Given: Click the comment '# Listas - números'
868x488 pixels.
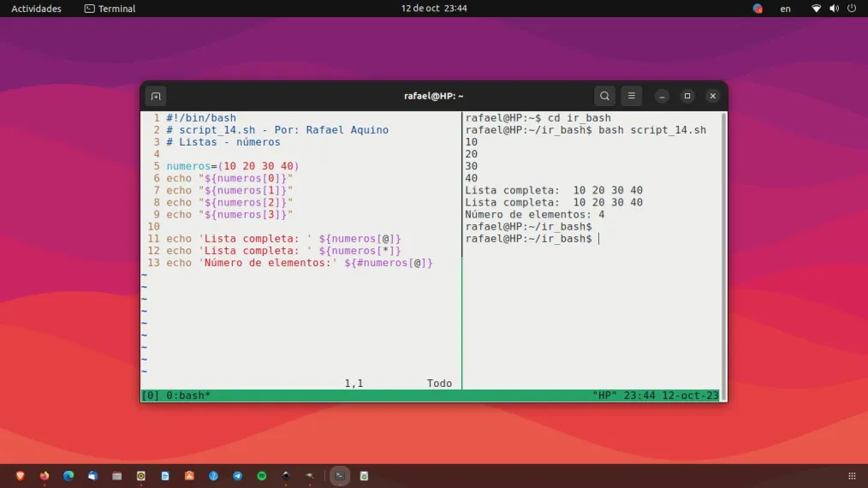Looking at the screenshot, I should (x=223, y=142).
